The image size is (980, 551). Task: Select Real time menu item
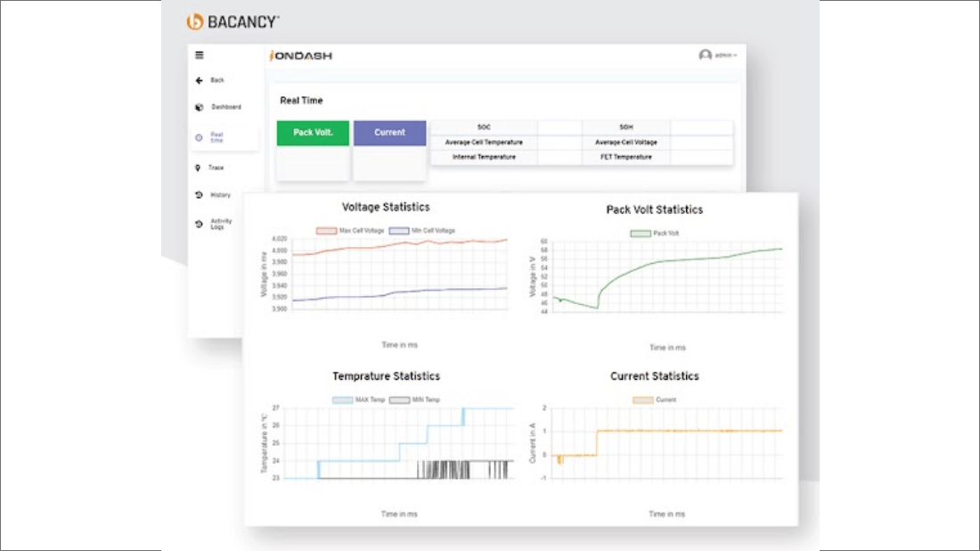point(216,137)
